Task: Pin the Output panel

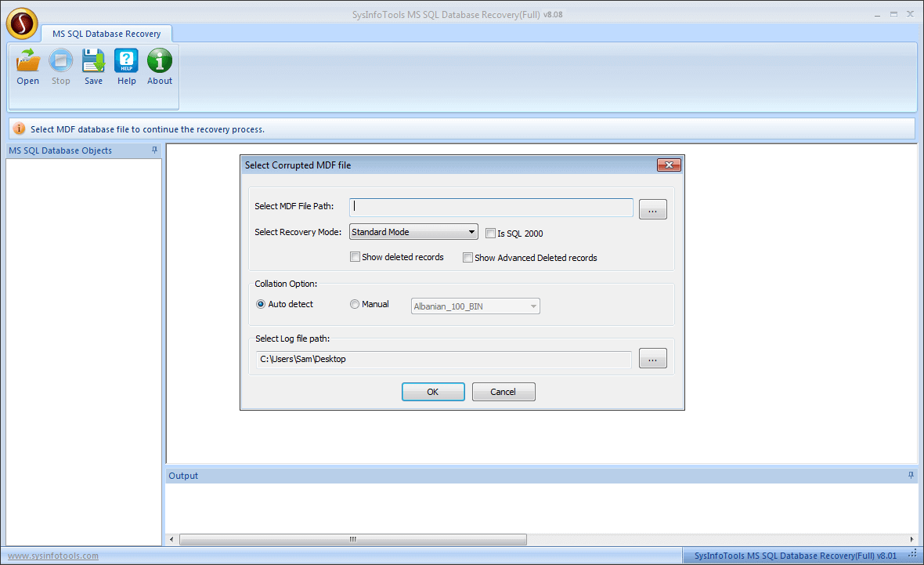Action: coord(910,475)
